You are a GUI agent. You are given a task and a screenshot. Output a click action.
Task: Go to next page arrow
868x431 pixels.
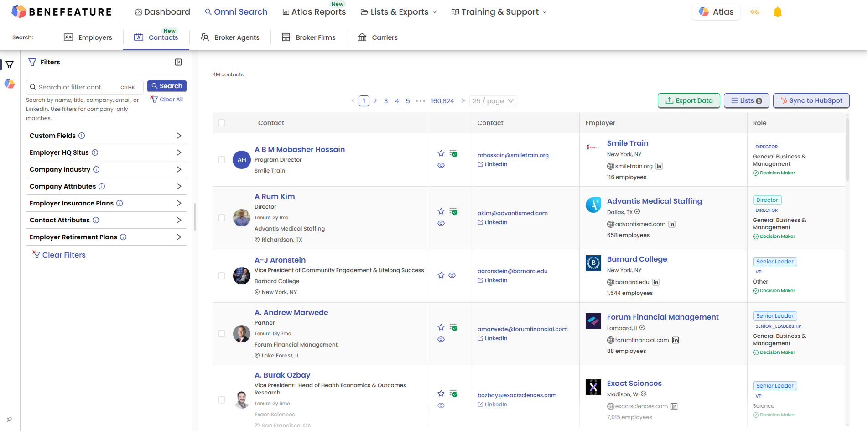[x=463, y=101]
